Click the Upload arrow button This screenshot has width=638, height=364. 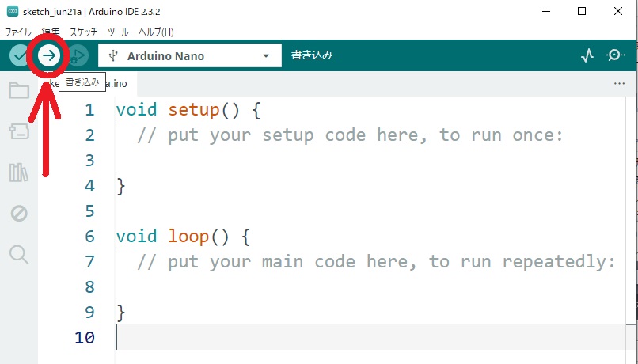[x=49, y=55]
